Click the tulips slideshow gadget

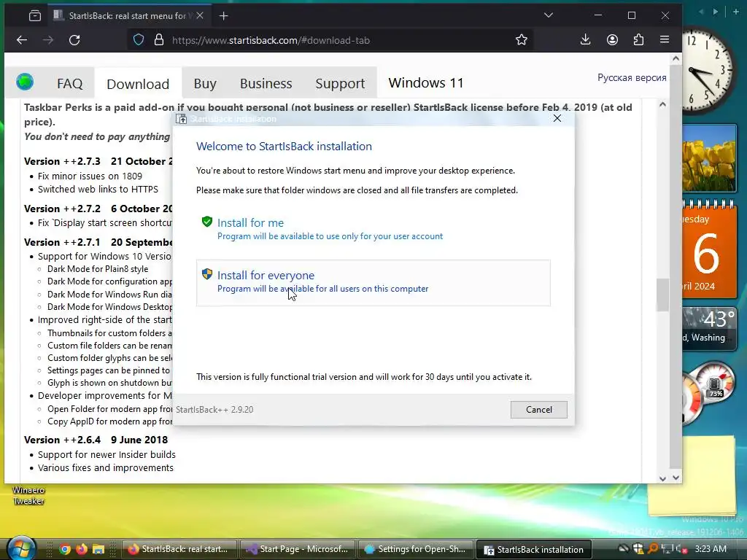point(709,158)
